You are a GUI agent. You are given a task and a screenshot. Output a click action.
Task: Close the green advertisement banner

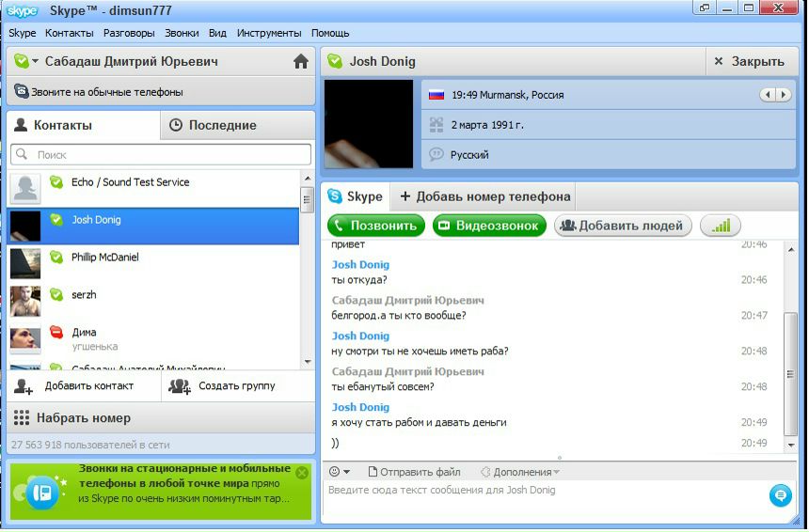[x=302, y=473]
